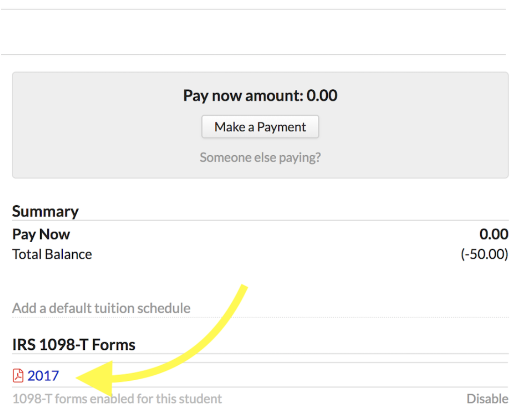
Task: Open the 2017 1098-T form link
Action: tap(43, 376)
